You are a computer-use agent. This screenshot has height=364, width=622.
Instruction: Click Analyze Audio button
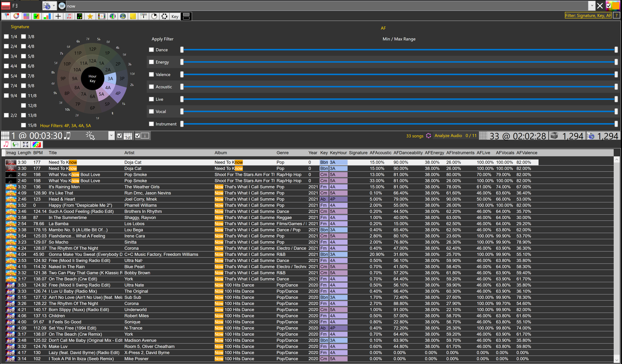[x=448, y=135]
